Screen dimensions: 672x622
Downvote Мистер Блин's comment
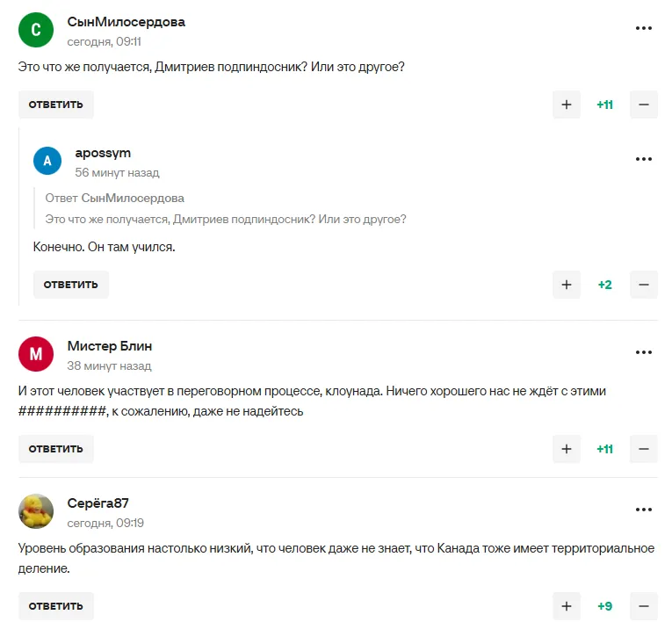(x=644, y=449)
